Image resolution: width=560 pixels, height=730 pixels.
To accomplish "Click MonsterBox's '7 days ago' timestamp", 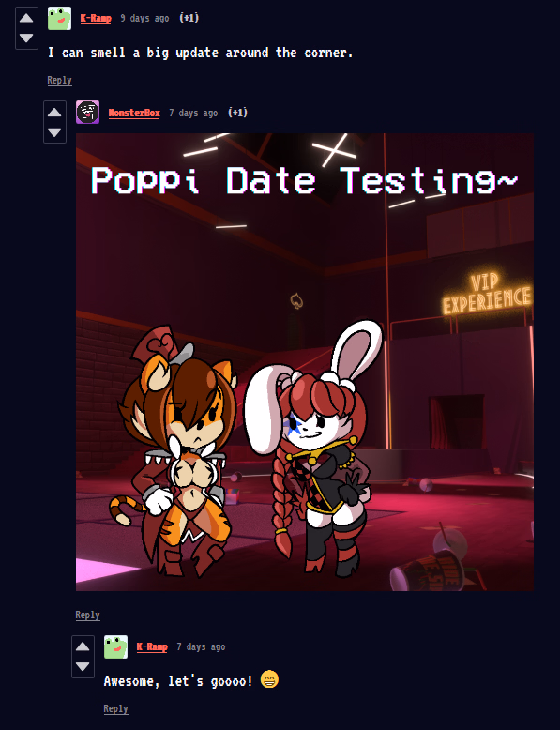I will tap(193, 113).
